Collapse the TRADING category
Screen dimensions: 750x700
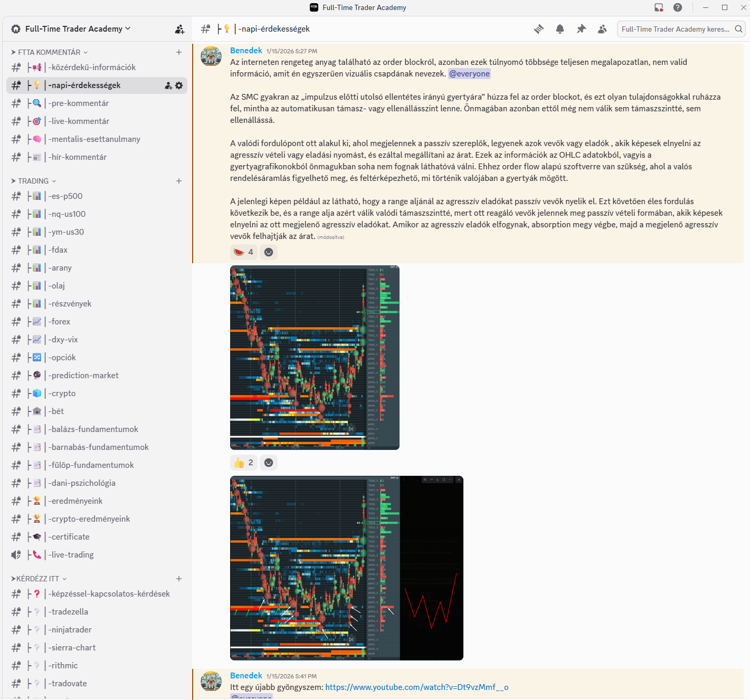[33, 181]
